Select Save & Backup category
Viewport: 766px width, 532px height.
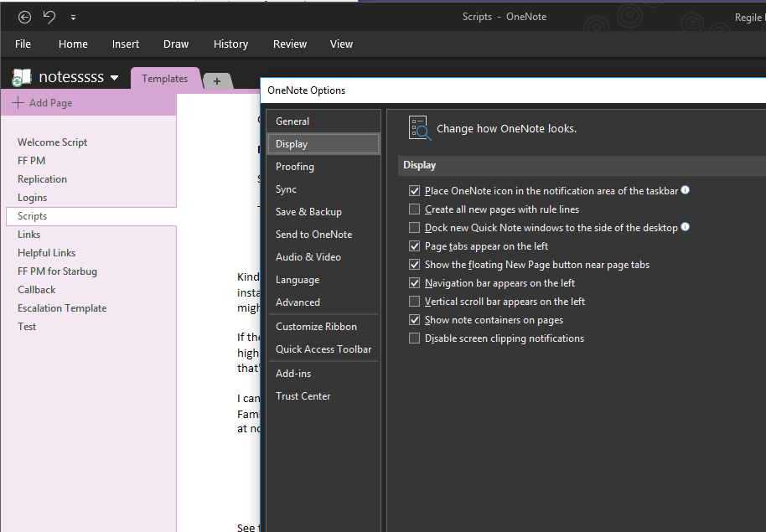[x=323, y=211]
